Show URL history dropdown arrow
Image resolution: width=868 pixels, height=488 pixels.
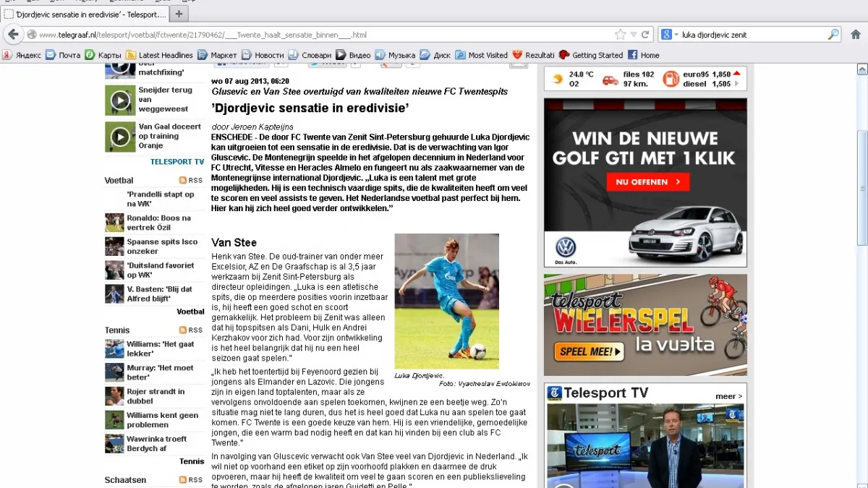(x=634, y=35)
